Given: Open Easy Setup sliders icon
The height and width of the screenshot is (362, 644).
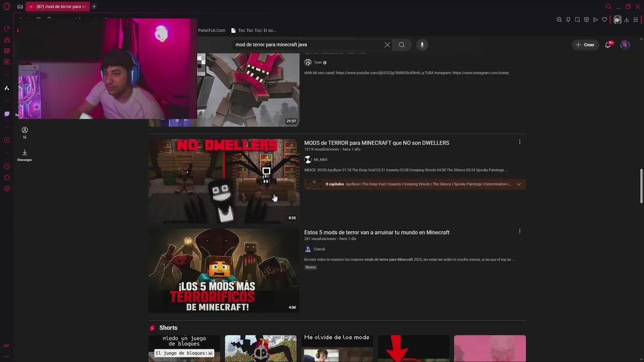Looking at the screenshot, I should tap(635, 20).
